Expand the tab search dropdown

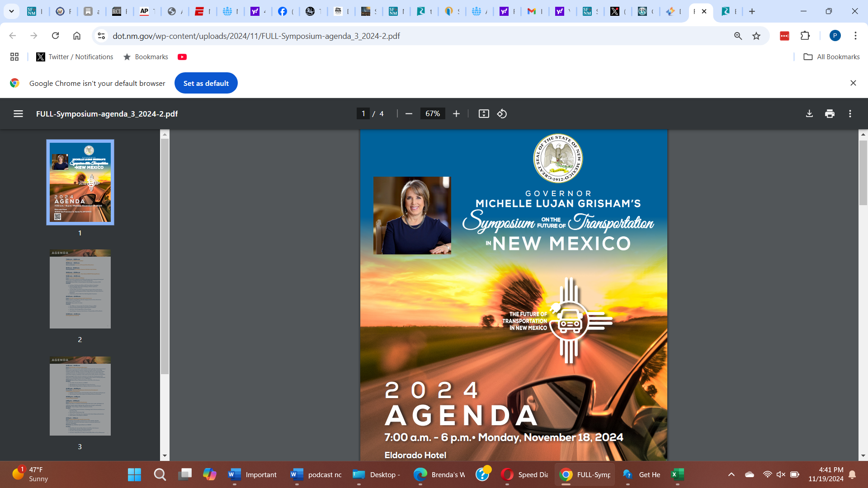[x=11, y=11]
